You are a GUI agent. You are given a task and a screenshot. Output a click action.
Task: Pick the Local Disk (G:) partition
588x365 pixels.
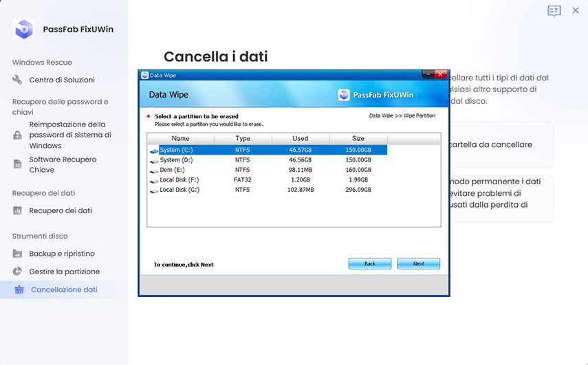point(179,190)
